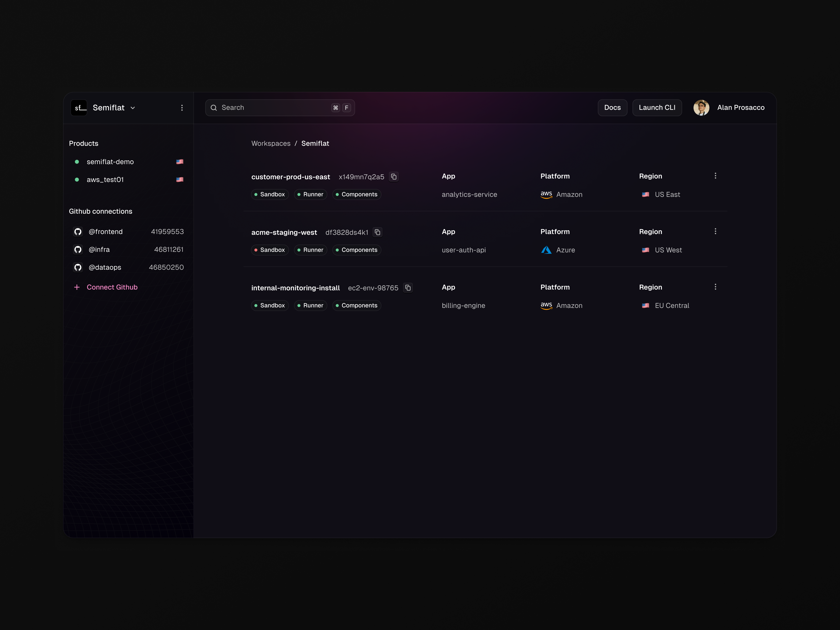
Task: Open the options menu for internal-monitoring-install
Action: (715, 287)
